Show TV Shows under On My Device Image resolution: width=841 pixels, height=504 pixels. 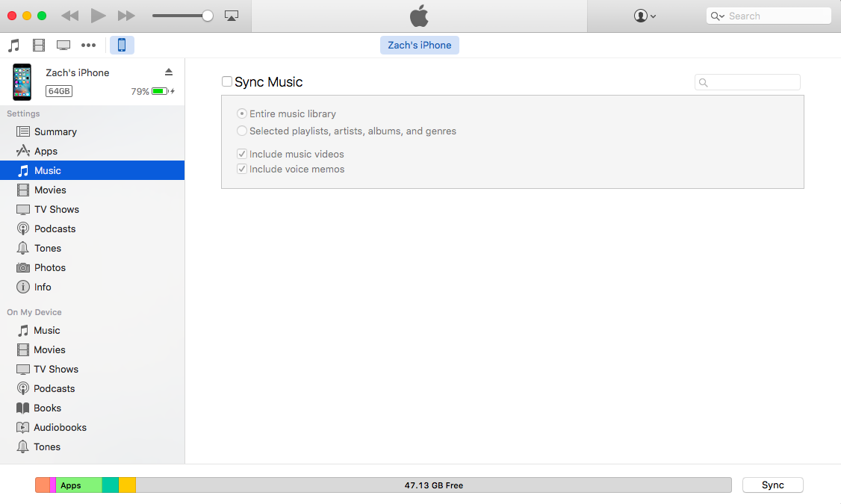(x=93, y=369)
